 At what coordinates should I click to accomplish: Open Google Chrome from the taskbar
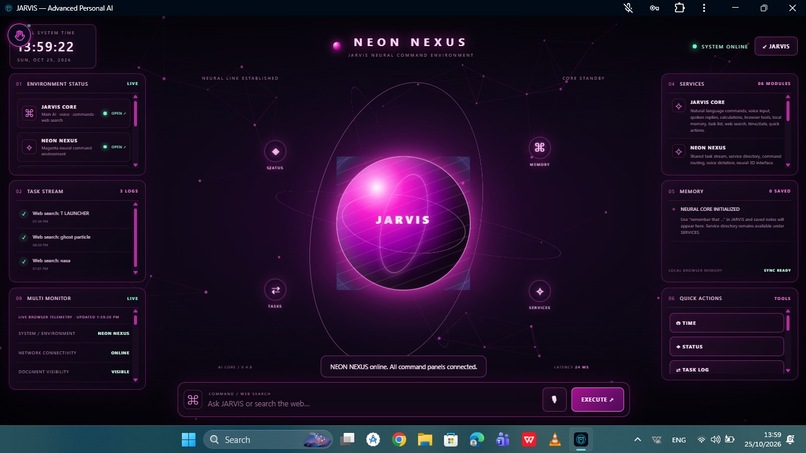tap(399, 440)
